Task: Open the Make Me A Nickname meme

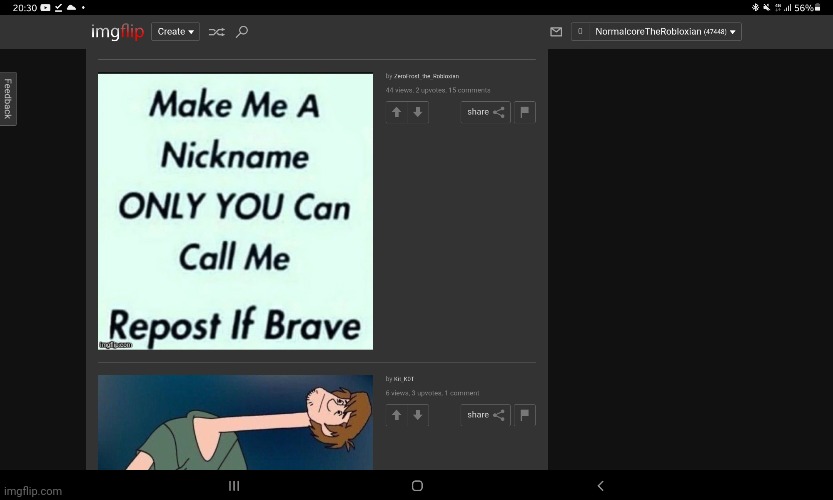Action: (x=235, y=211)
